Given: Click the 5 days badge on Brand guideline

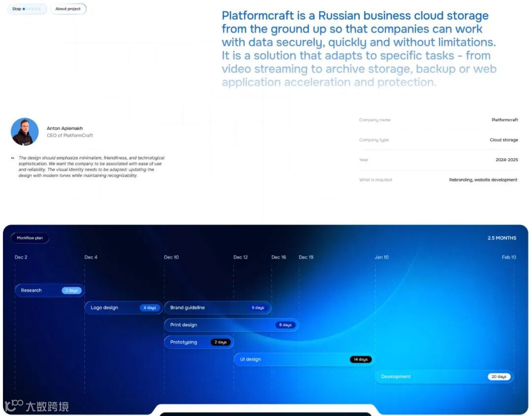Looking at the screenshot, I should tap(258, 308).
